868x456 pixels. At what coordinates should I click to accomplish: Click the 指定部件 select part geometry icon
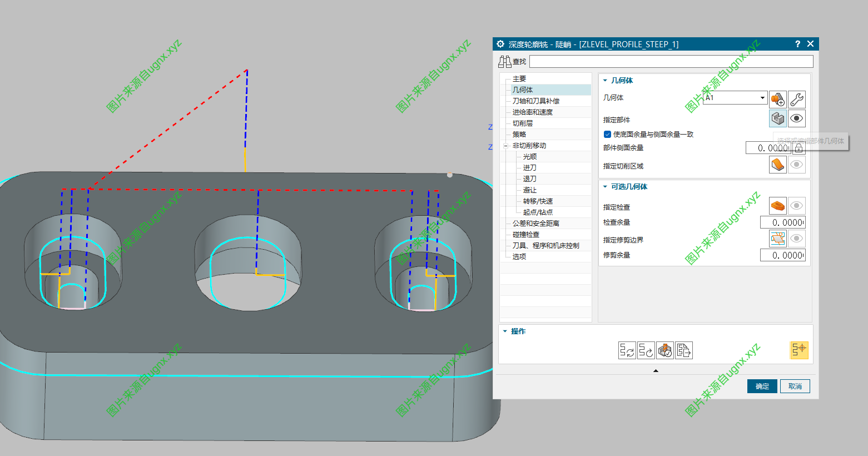coord(778,118)
